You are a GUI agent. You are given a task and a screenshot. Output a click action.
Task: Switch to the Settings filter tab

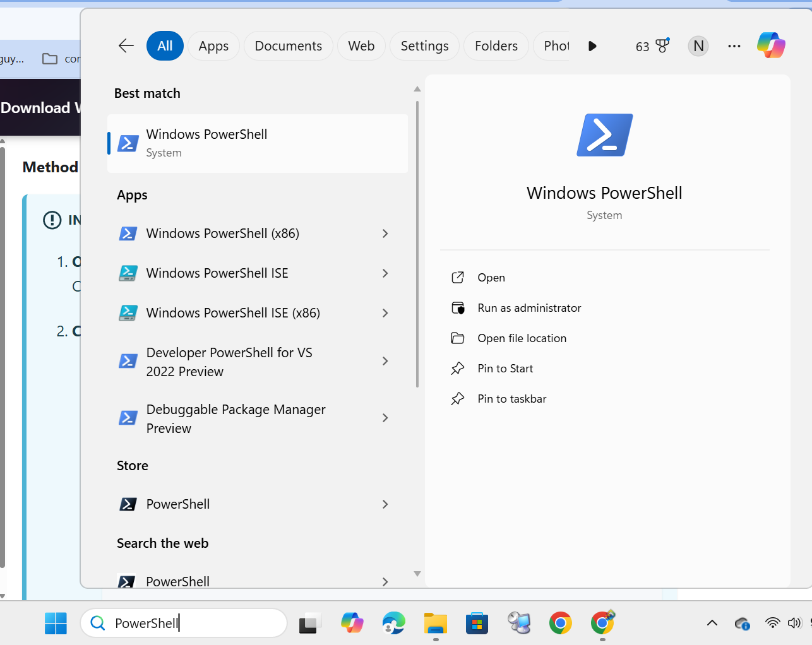(424, 46)
